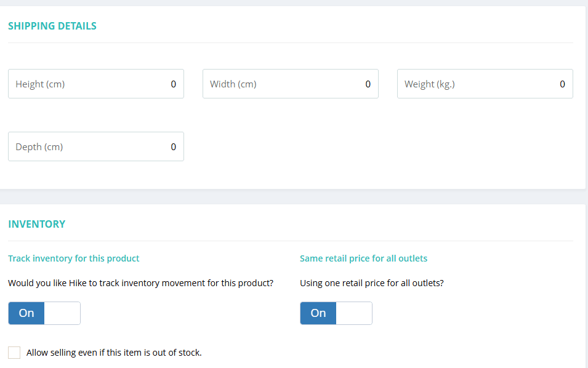
Task: Click the 'Allow selling even if out of stock' text
Action: pos(114,353)
